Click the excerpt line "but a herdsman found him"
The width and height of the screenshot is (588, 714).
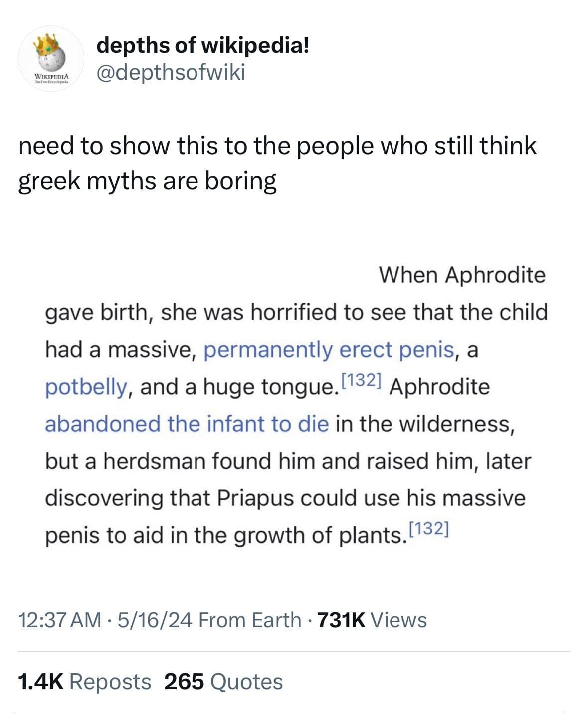160,461
